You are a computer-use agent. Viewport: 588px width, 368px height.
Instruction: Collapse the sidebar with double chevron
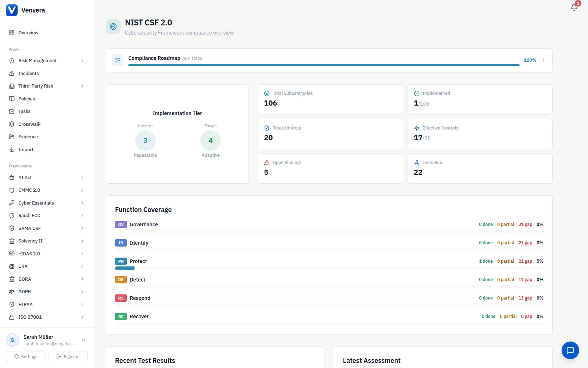coord(83,340)
